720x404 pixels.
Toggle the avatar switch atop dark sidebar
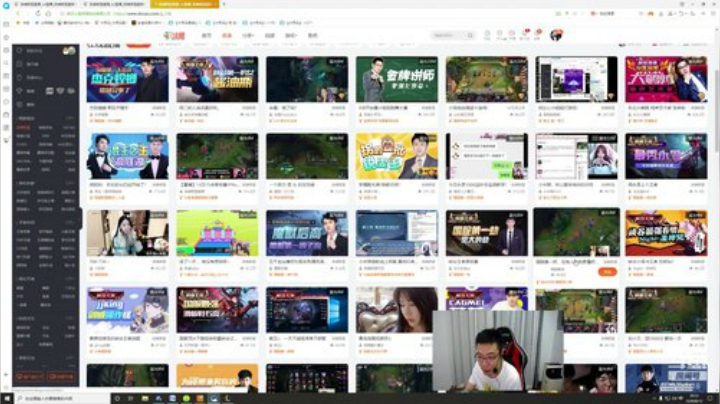coord(69,50)
